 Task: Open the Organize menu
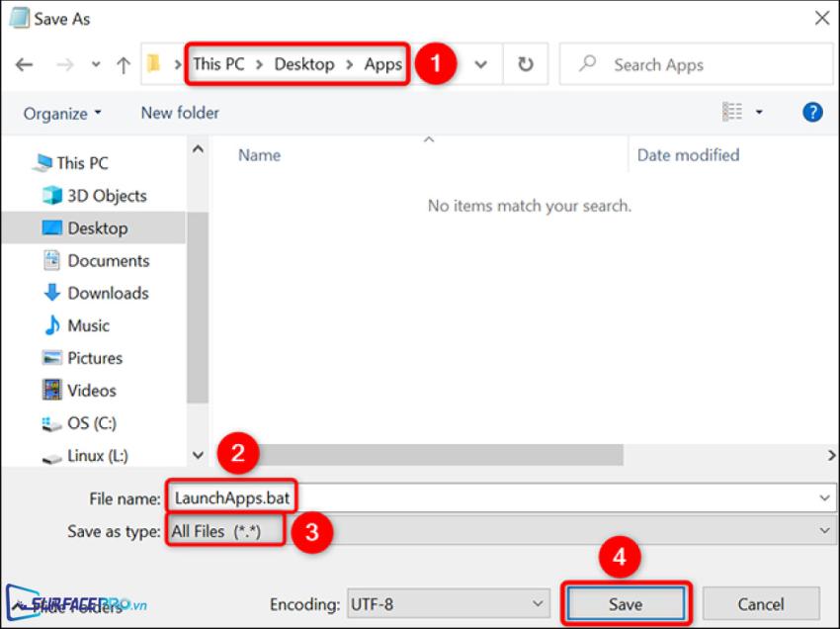62,113
